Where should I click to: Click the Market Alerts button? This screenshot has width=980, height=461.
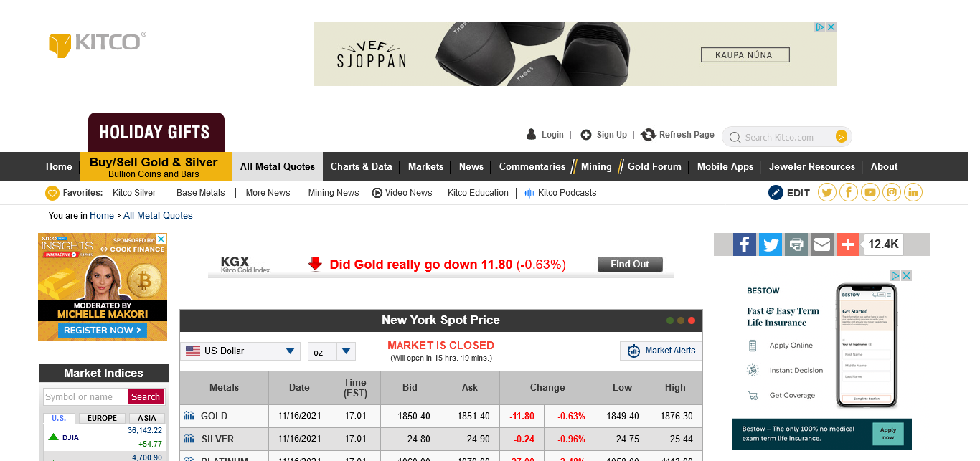(x=661, y=351)
